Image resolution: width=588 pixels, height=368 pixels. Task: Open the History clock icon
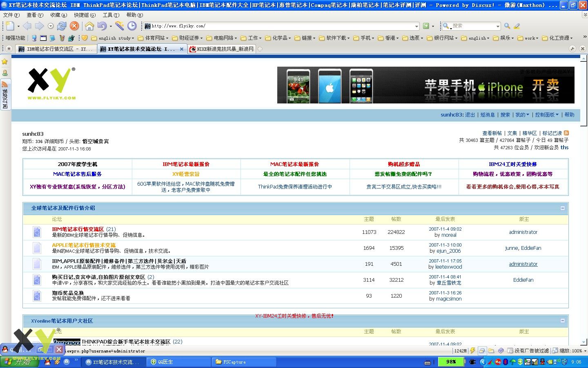click(x=132, y=26)
